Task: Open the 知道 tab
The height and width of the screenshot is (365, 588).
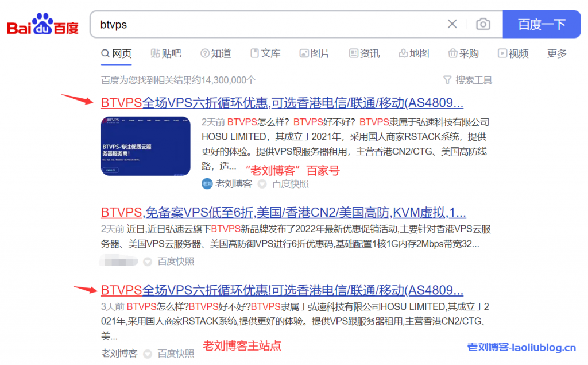Action: [216, 53]
